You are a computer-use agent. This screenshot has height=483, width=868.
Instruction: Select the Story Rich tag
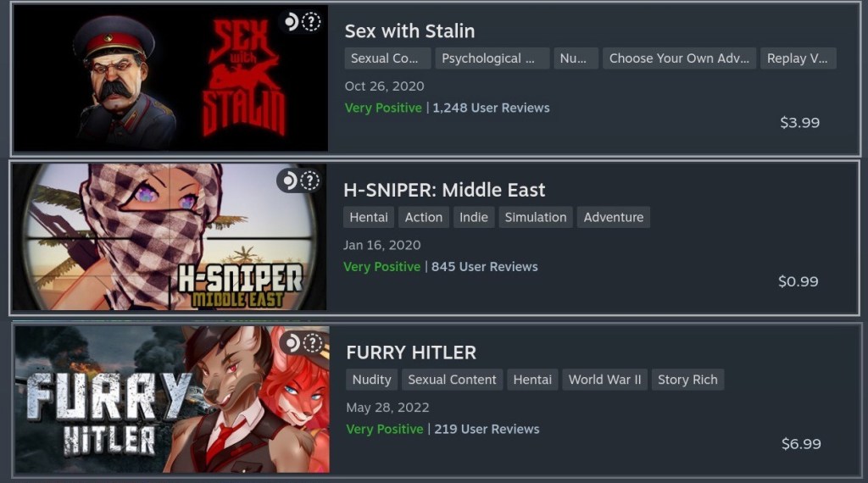tap(687, 380)
